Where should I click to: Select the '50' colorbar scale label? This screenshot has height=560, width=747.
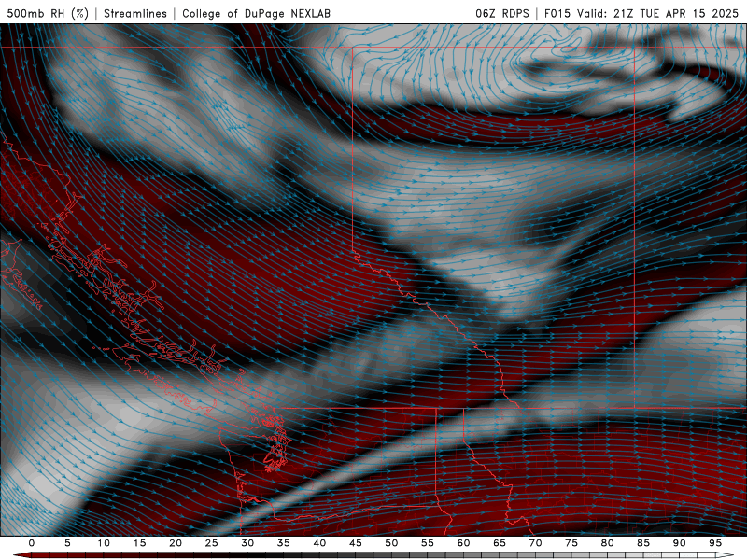(391, 543)
